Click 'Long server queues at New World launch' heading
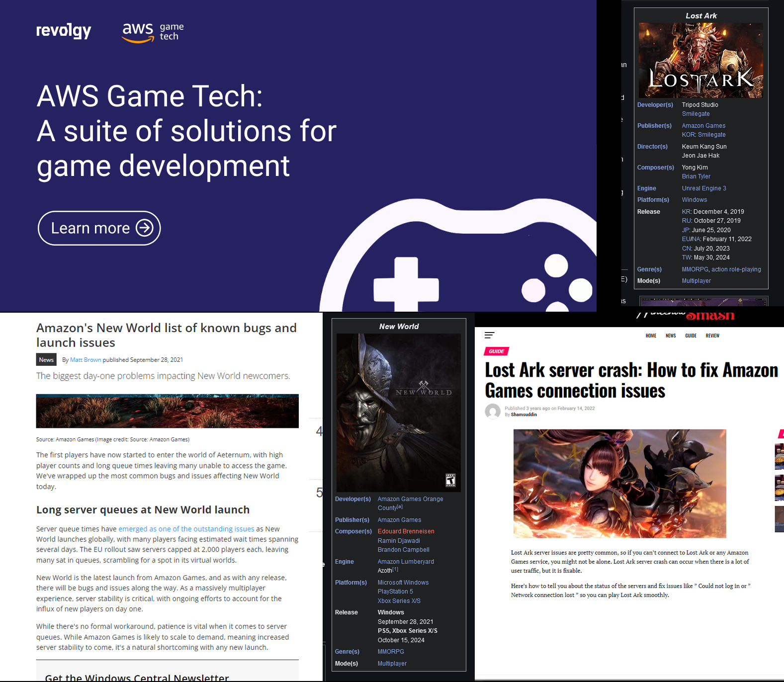Image resolution: width=784 pixels, height=682 pixels. coord(143,510)
